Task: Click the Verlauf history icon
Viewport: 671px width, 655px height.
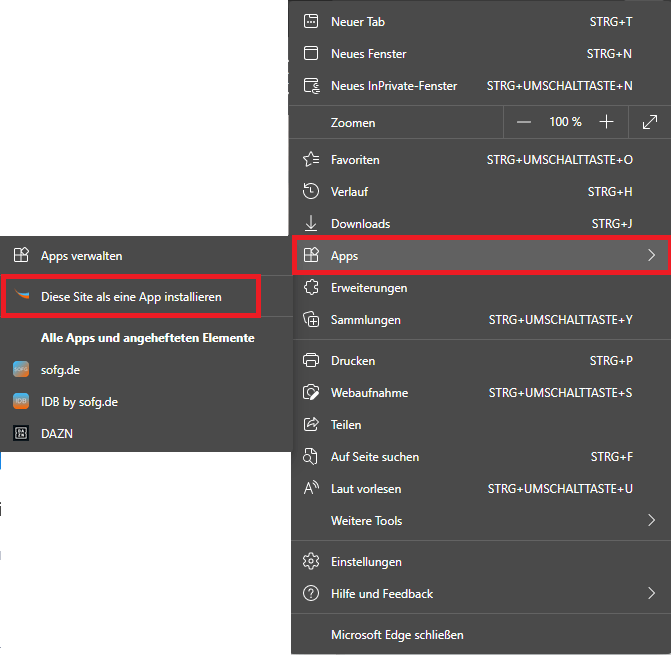Action: click(x=311, y=191)
